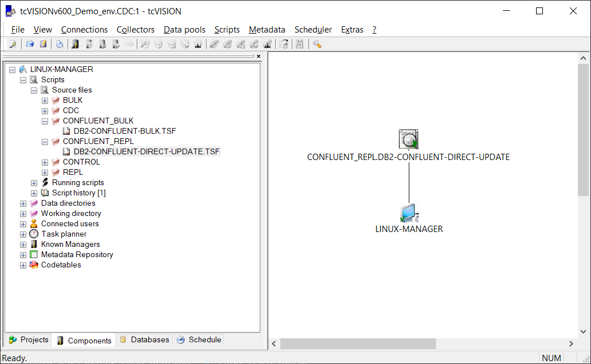Close the tree panel with the x button
Screen dimensions: 591x364
click(259, 56)
